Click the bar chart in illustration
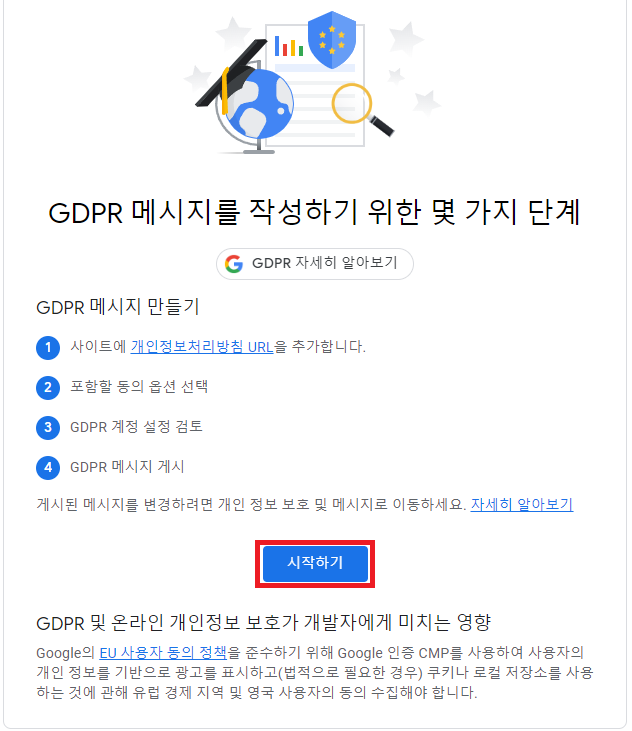 tap(289, 46)
